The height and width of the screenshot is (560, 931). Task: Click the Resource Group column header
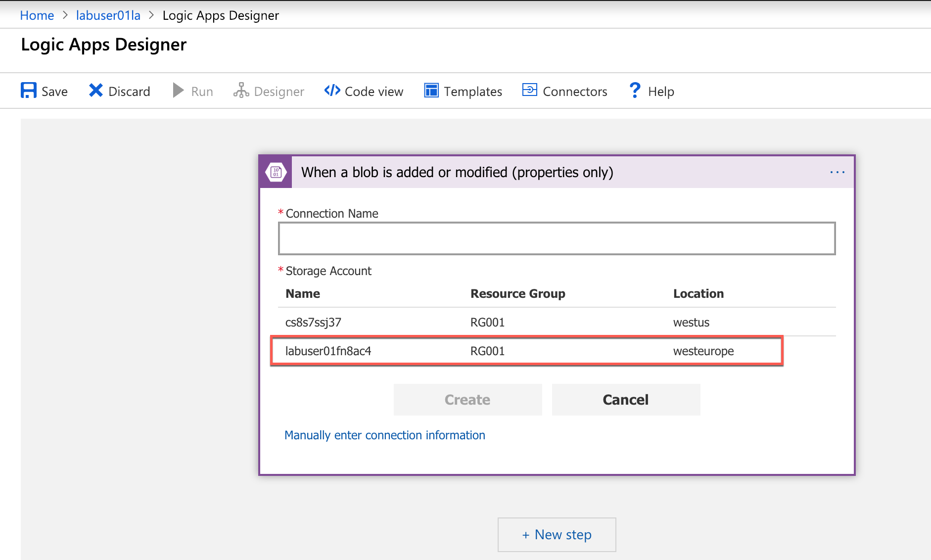point(517,294)
